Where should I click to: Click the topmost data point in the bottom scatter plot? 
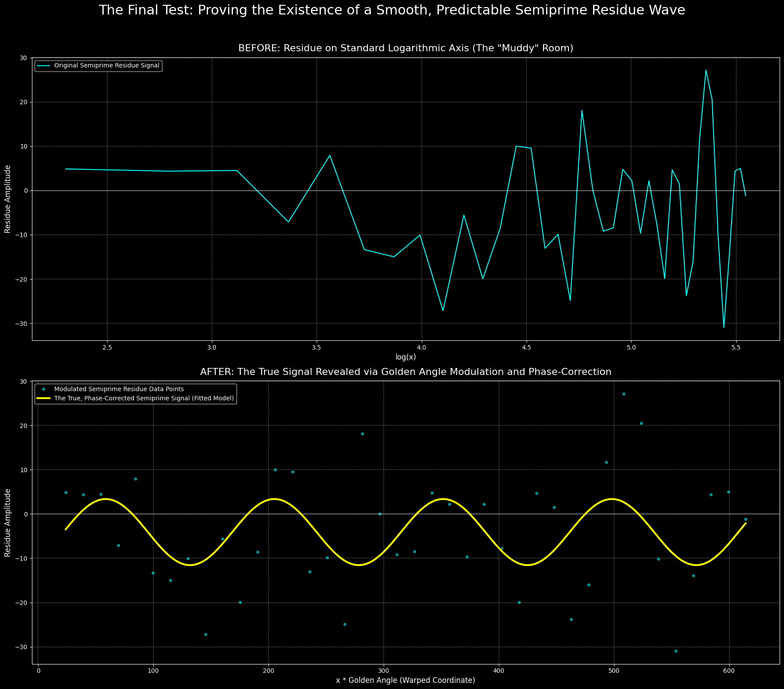[624, 394]
